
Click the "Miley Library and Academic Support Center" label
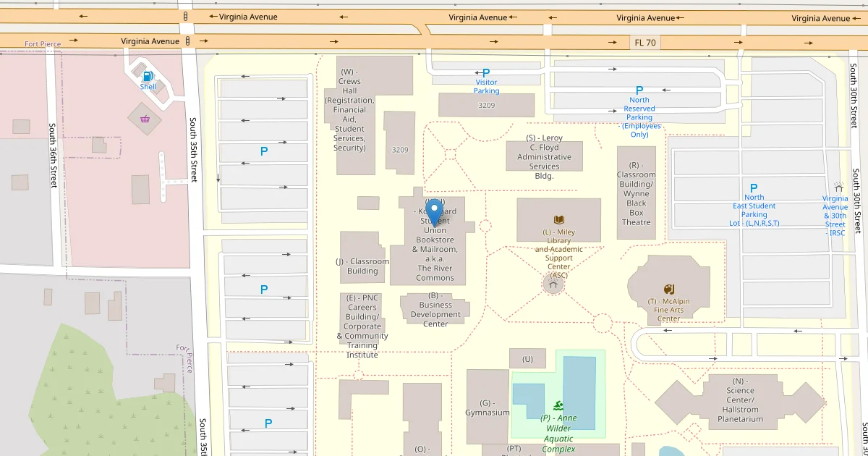tap(558, 253)
